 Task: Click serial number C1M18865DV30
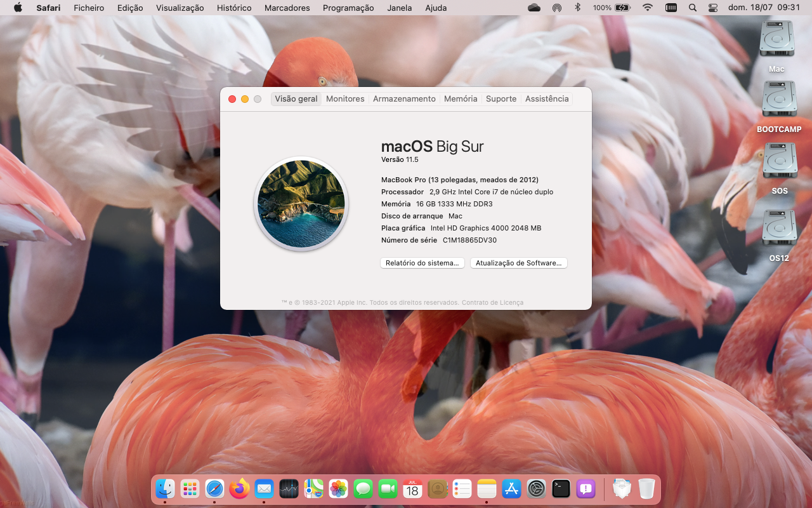coord(469,240)
